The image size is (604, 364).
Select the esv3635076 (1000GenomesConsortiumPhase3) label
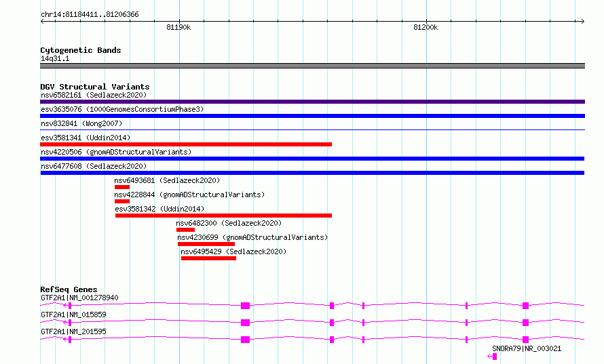tap(122, 109)
